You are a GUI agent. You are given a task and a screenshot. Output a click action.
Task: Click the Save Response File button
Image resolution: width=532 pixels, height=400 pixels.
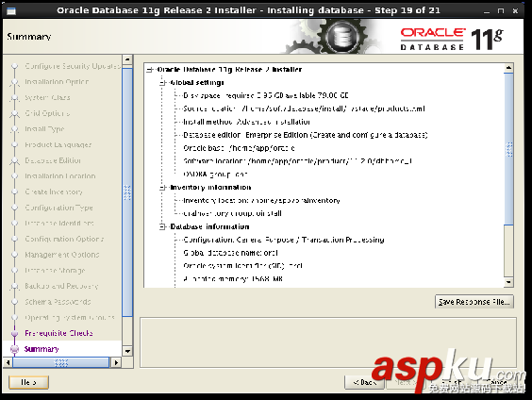[474, 302]
